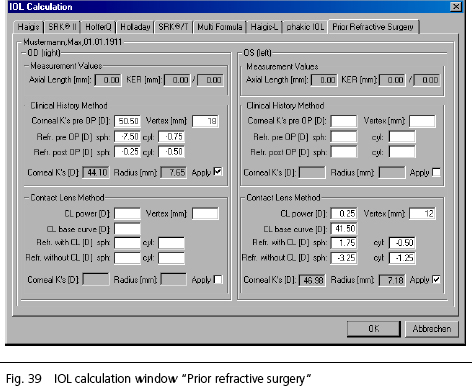This screenshot has height=386, width=472.
Task: Toggle Apply for OD Clinical History Method
Action: click(x=218, y=172)
